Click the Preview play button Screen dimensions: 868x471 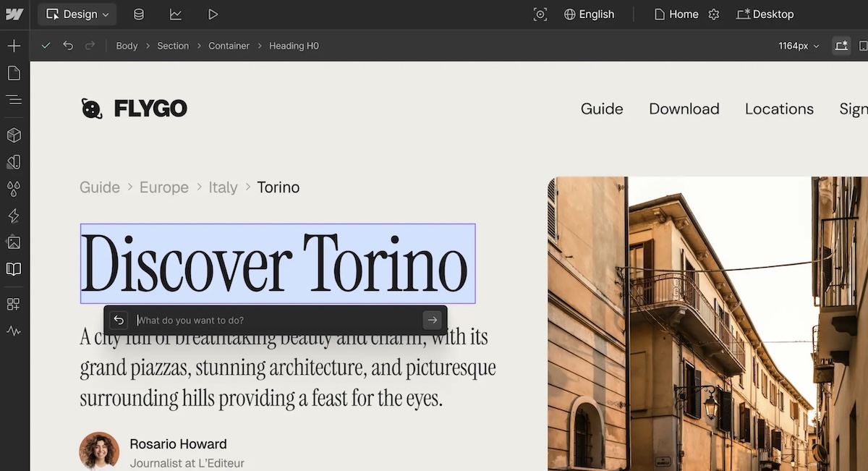tap(213, 14)
